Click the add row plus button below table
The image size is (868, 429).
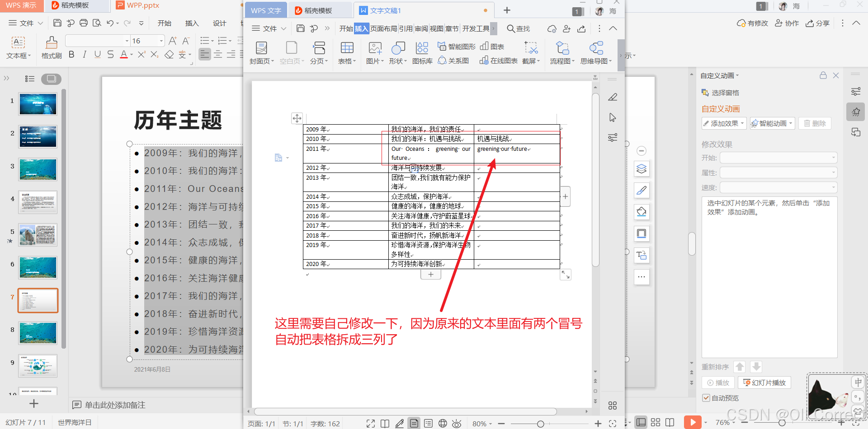[431, 275]
